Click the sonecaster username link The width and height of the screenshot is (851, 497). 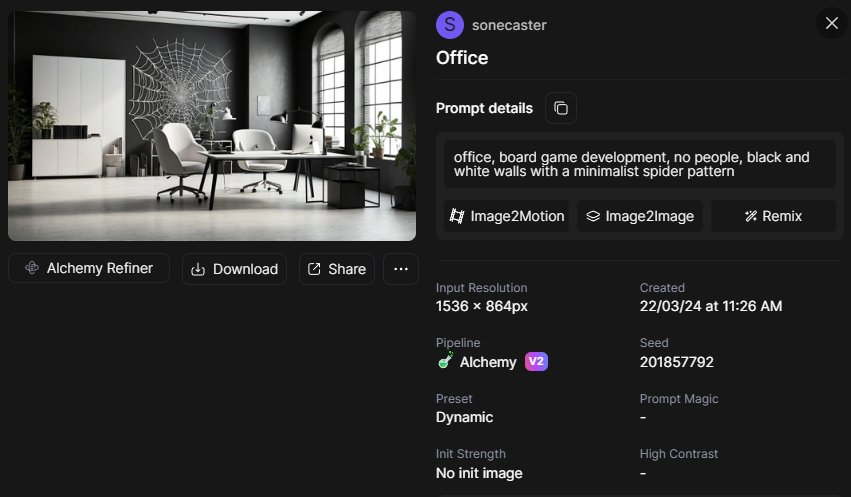pyautogui.click(x=508, y=25)
